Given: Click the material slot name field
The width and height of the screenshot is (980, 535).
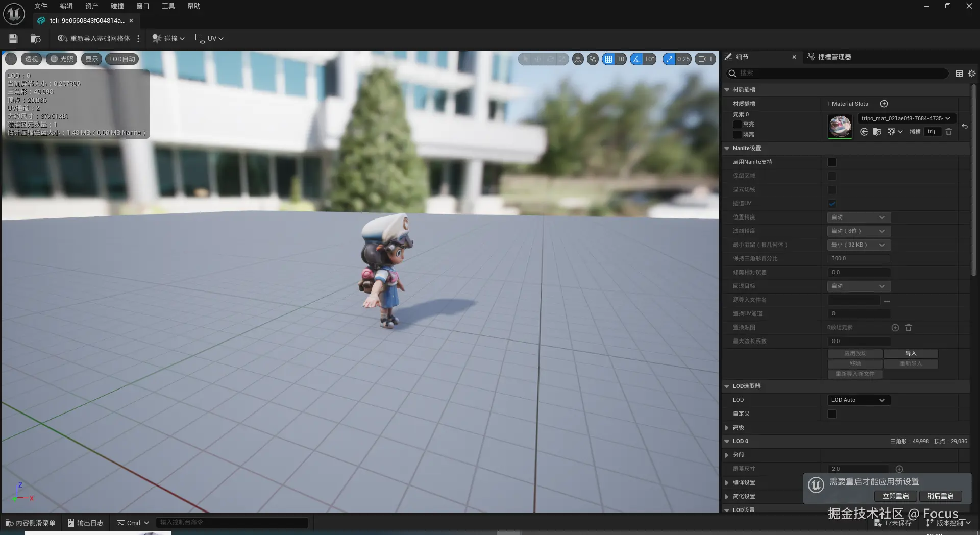Looking at the screenshot, I should 932,132.
